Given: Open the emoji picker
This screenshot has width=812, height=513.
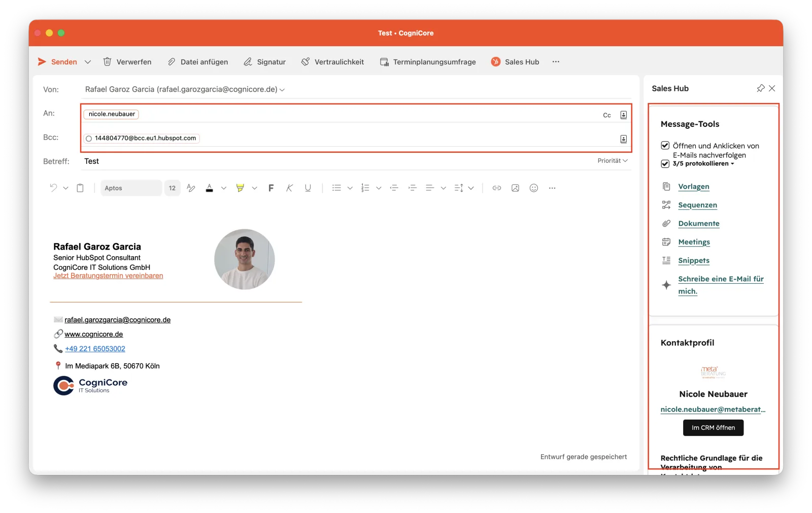Looking at the screenshot, I should pyautogui.click(x=534, y=188).
